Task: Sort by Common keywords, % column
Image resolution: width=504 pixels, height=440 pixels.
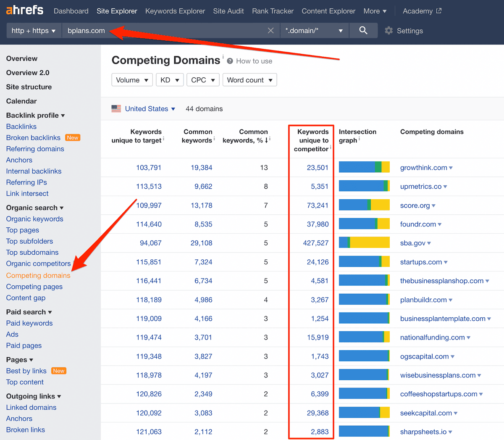Action: tap(245, 136)
